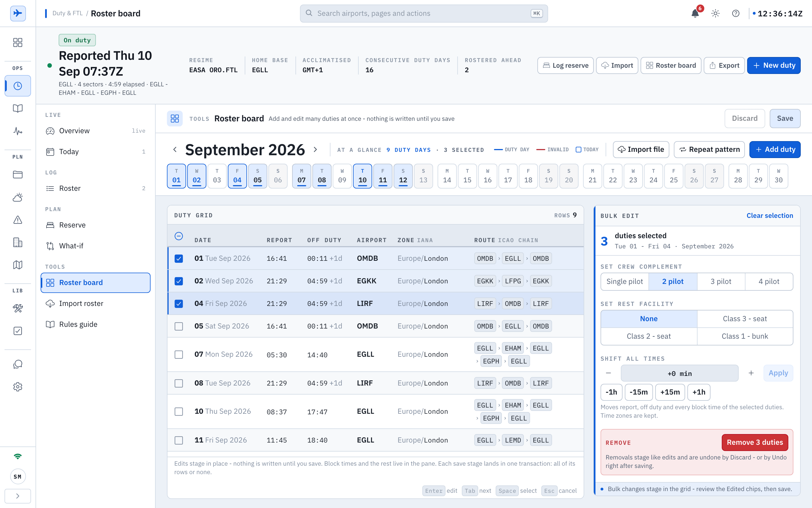Image resolution: width=812 pixels, height=508 pixels.
Task: Go to previous month chevron
Action: (175, 150)
